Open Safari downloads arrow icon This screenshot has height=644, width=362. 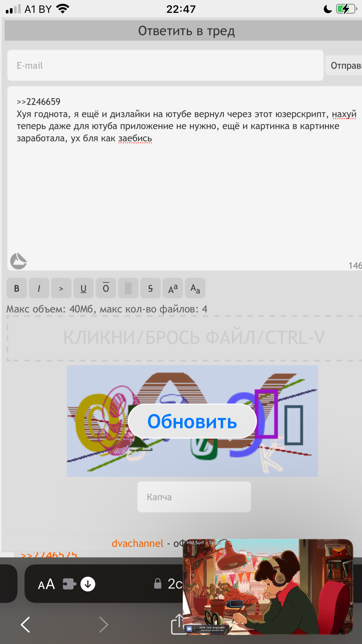[x=88, y=584]
